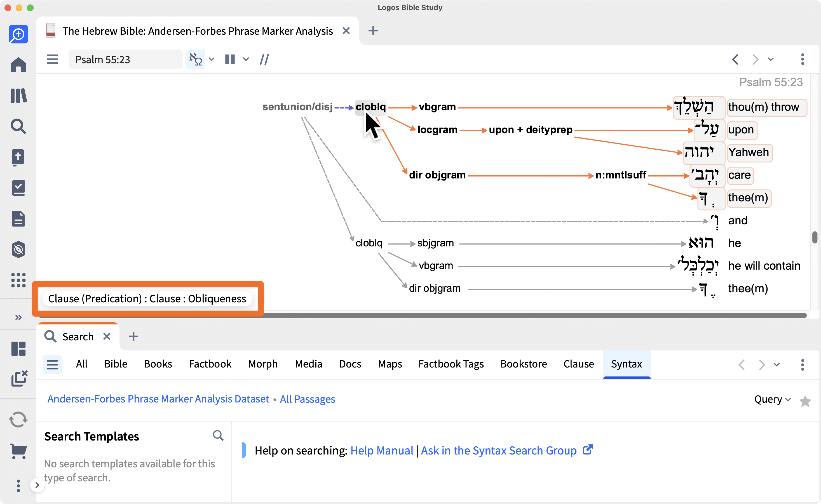Open Search panel options vertical dots
Screen dimensions: 821x504
[x=803, y=365]
